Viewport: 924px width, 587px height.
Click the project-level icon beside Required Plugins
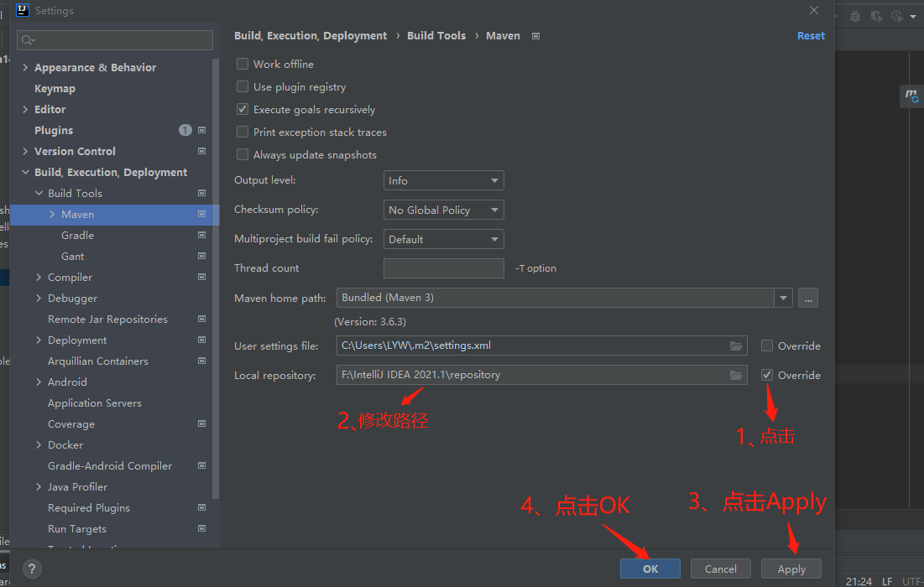click(x=201, y=507)
